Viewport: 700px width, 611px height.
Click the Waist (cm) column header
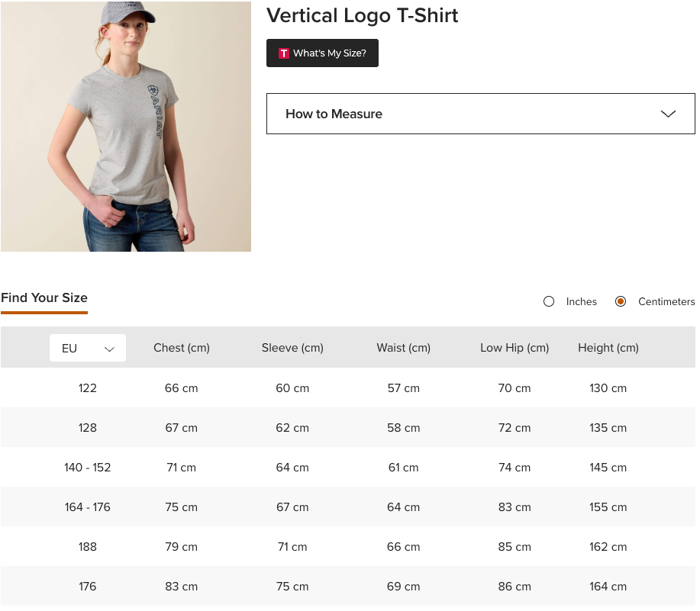coord(403,348)
